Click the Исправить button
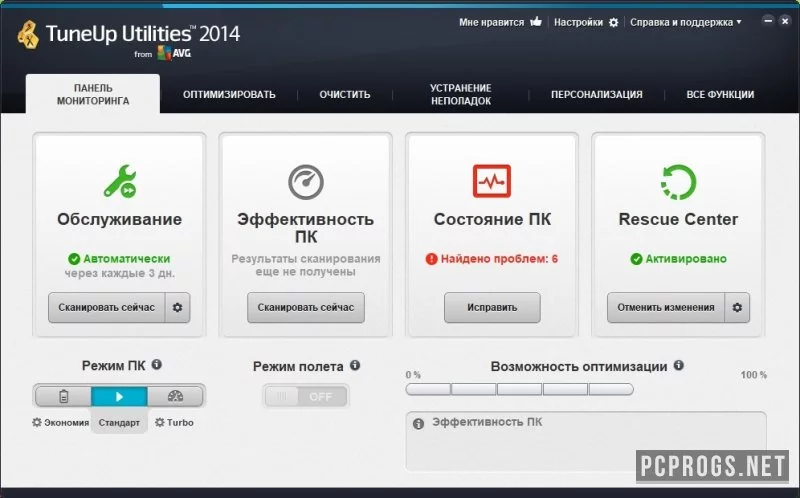Viewport: 800px width, 498px height. click(x=492, y=307)
